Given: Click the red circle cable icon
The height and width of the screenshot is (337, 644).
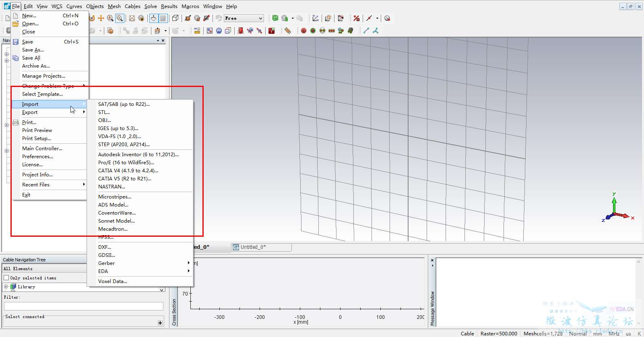Looking at the screenshot, I should 304,31.
